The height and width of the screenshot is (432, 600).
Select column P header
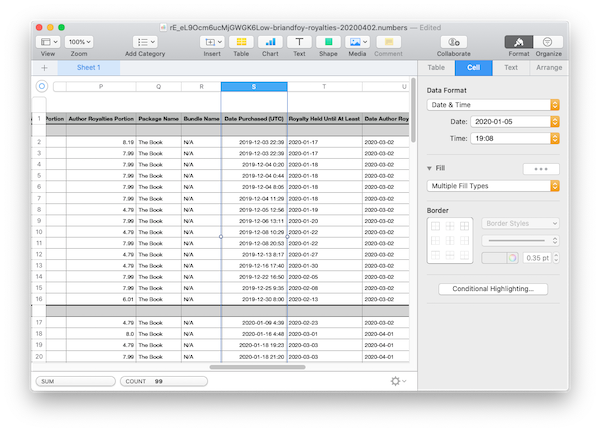pos(101,87)
